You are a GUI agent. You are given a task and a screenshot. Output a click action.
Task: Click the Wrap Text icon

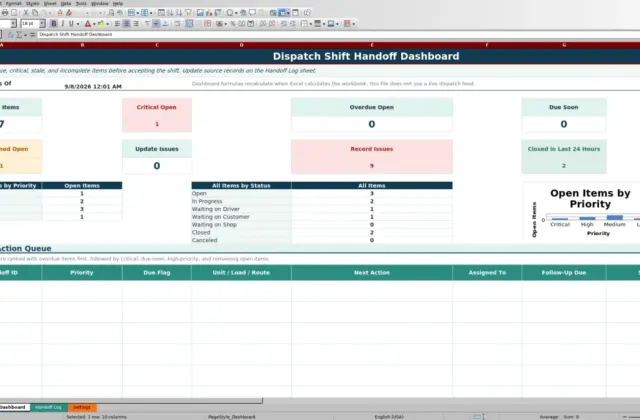coord(177,24)
